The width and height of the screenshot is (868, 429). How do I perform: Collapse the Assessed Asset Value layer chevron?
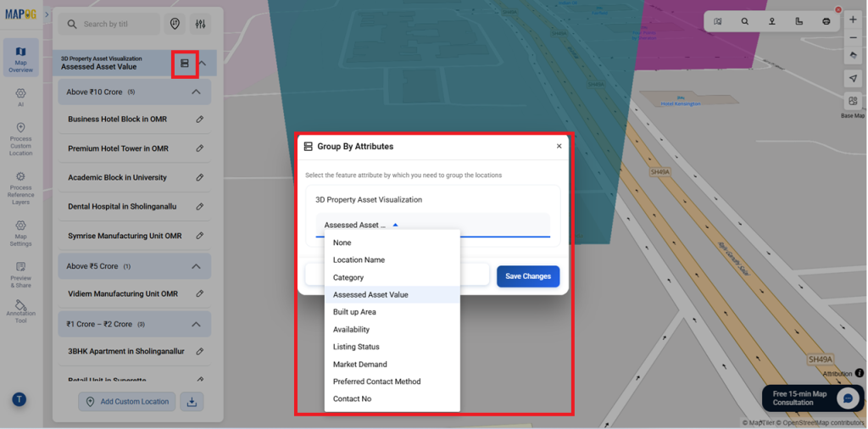(203, 63)
